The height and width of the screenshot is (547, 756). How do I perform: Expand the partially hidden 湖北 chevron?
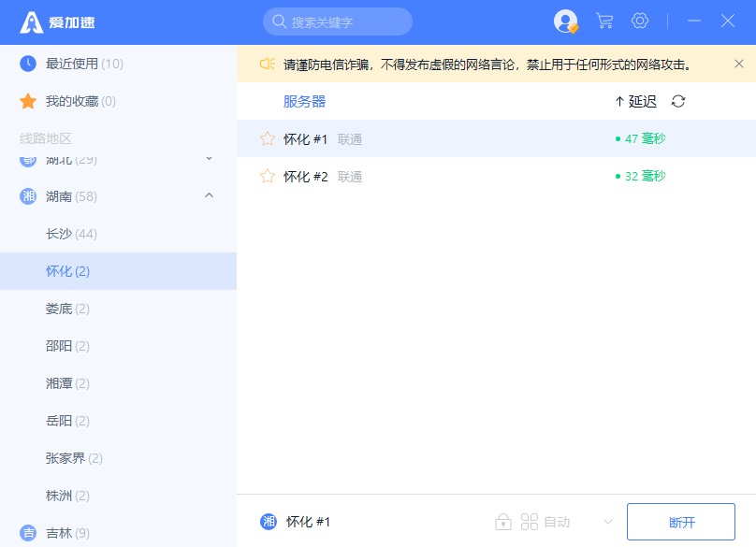coord(210,159)
